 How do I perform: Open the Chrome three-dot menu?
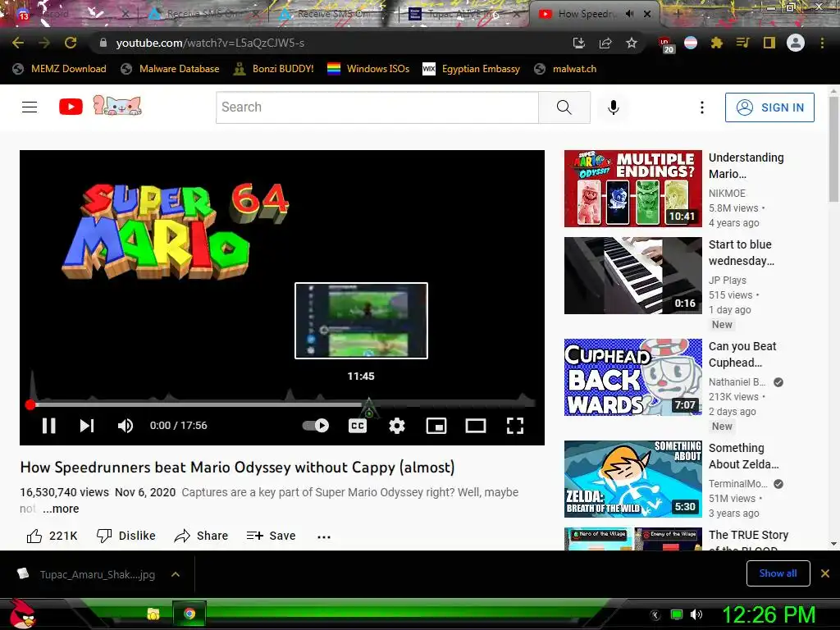tap(822, 43)
